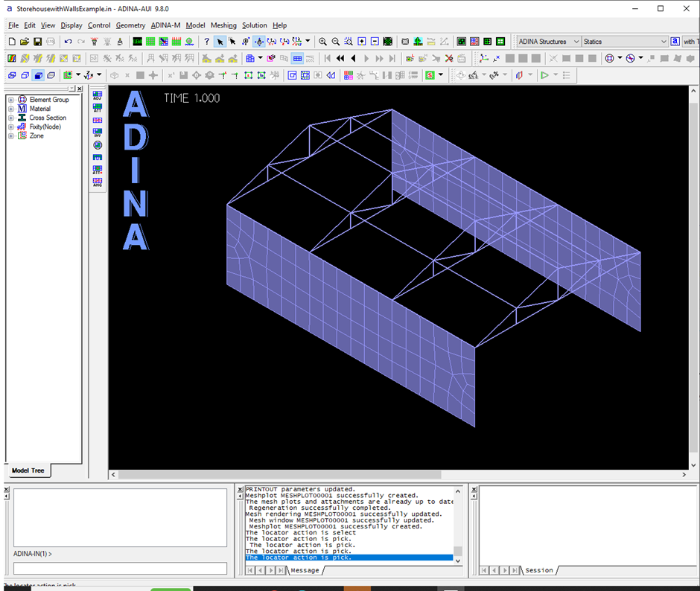This screenshot has height=591, width=700.
Task: Save the model with the floppy disk icon
Action: pyautogui.click(x=37, y=42)
